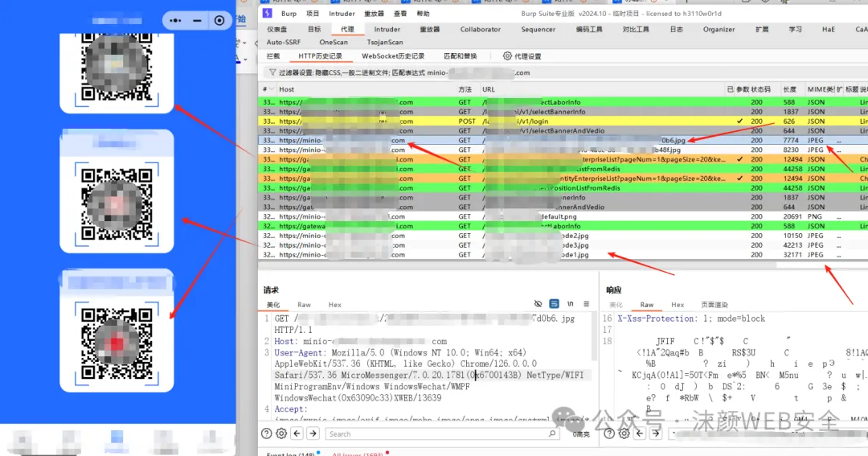Viewport: 868px width, 456px height.
Task: Select the Raw tab in request panel
Action: (x=304, y=305)
